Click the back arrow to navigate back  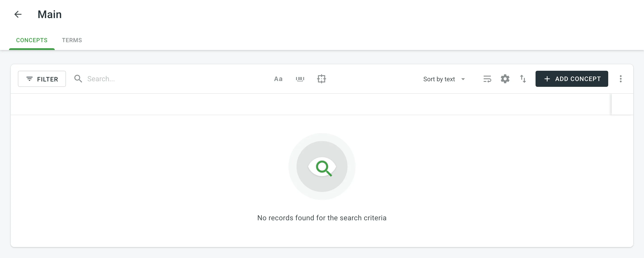point(18,14)
